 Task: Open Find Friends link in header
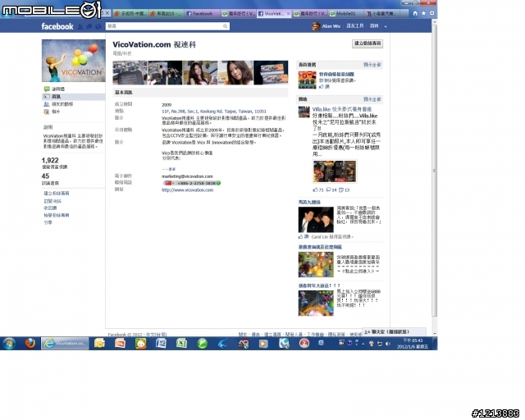point(355,26)
